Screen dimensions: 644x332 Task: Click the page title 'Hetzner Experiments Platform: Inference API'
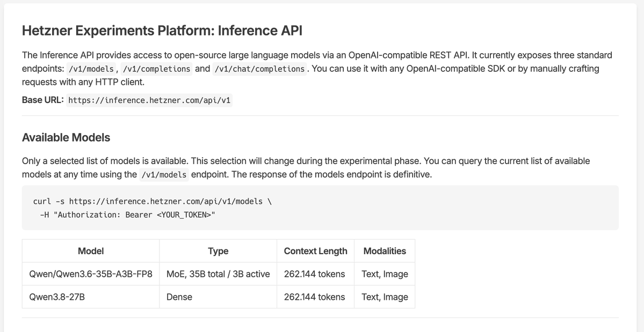(x=162, y=31)
